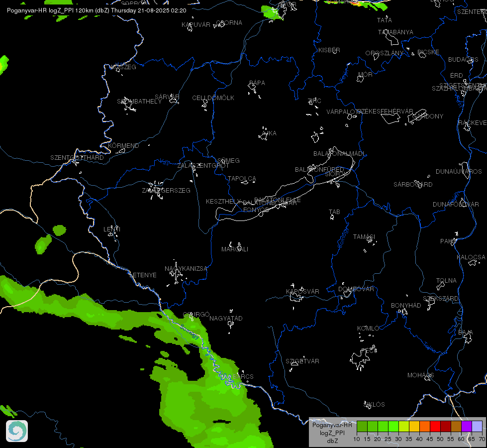Click the LENTI town label
This screenshot has width=487, height=448.
click(x=112, y=229)
